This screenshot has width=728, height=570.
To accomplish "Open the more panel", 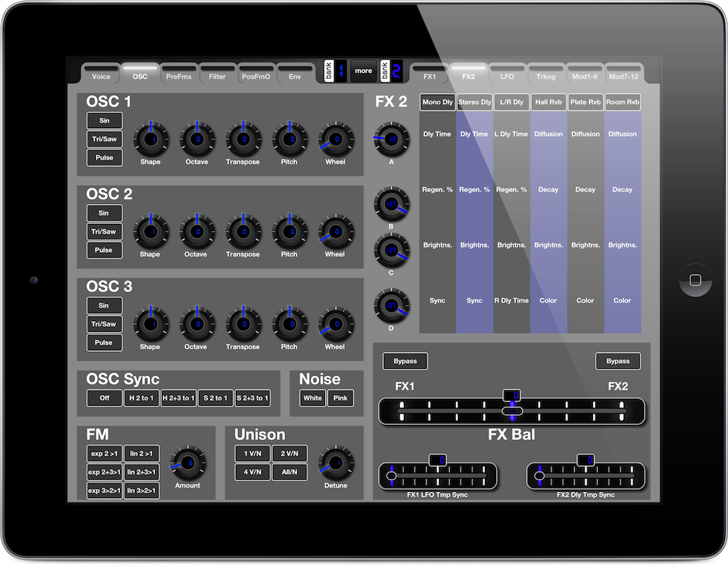I will coord(363,71).
